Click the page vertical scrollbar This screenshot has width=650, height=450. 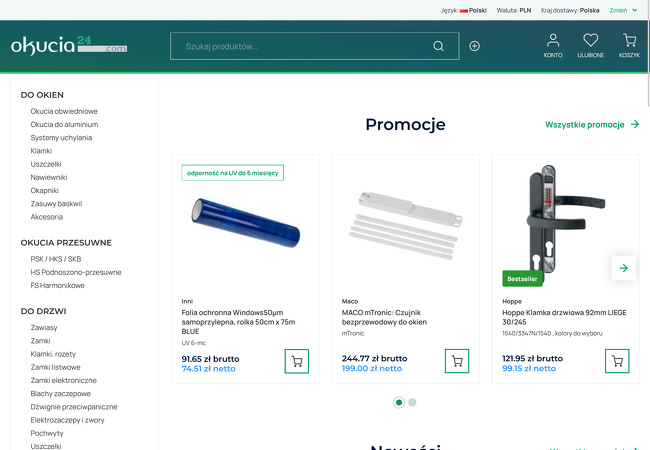pyautogui.click(x=648, y=54)
